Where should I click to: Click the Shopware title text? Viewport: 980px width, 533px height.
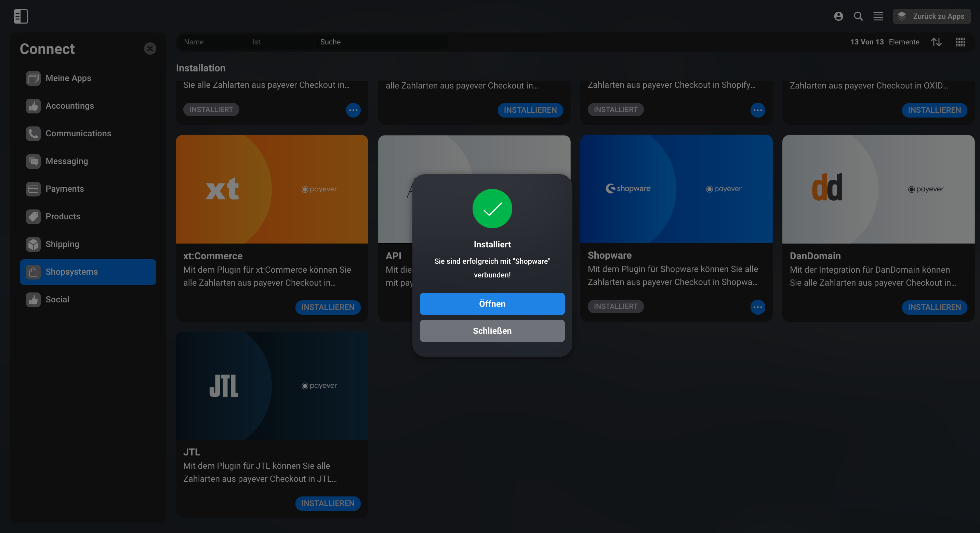click(x=609, y=256)
